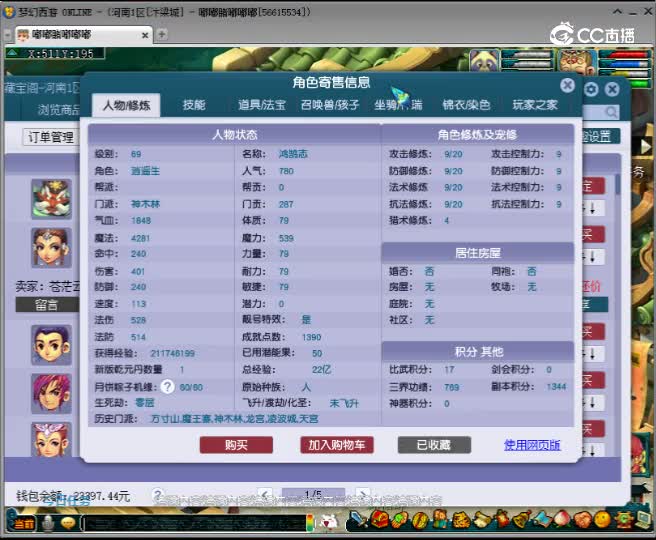Open the round fan-shaped toolbar icon

(x=420, y=520)
